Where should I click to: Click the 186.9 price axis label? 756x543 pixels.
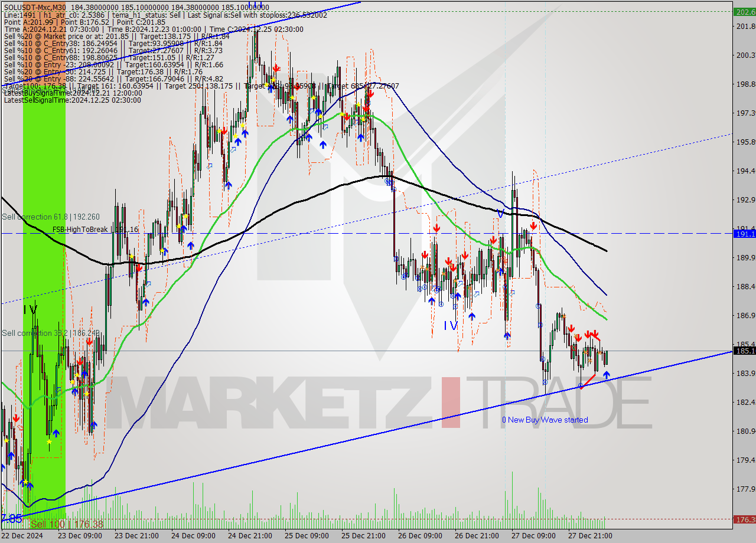(x=745, y=315)
